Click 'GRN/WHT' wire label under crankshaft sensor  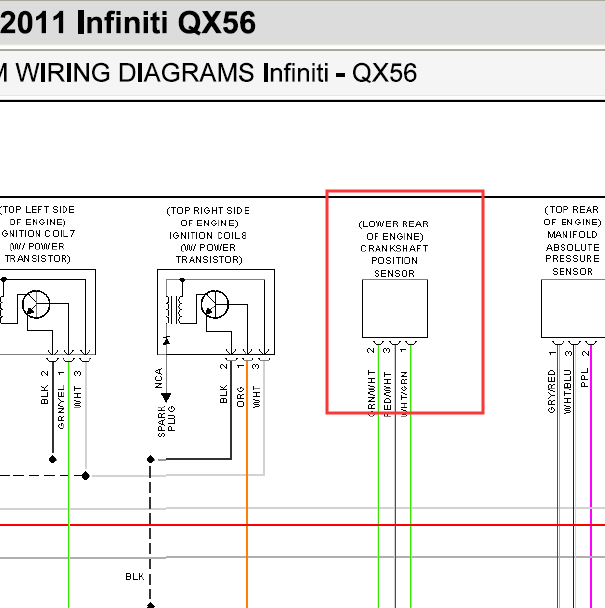(x=371, y=394)
